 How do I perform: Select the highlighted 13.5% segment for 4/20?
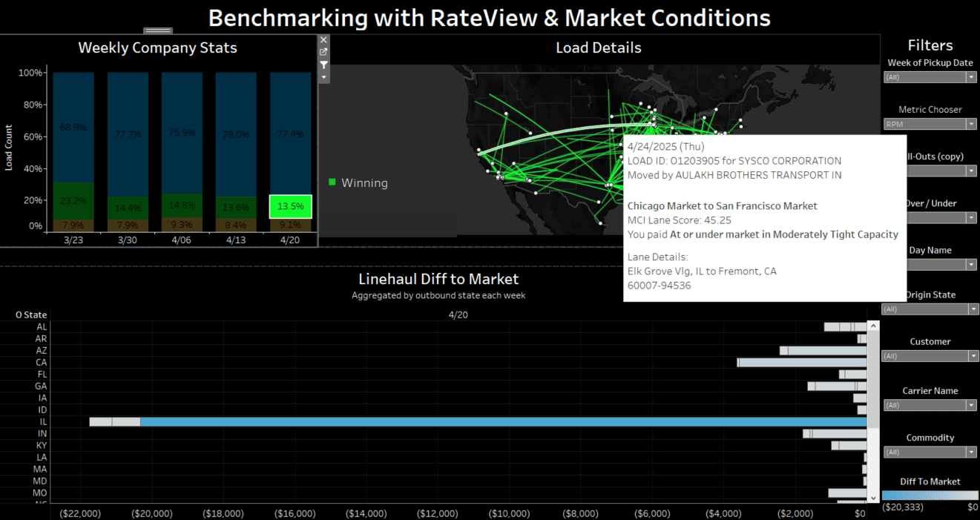point(290,206)
